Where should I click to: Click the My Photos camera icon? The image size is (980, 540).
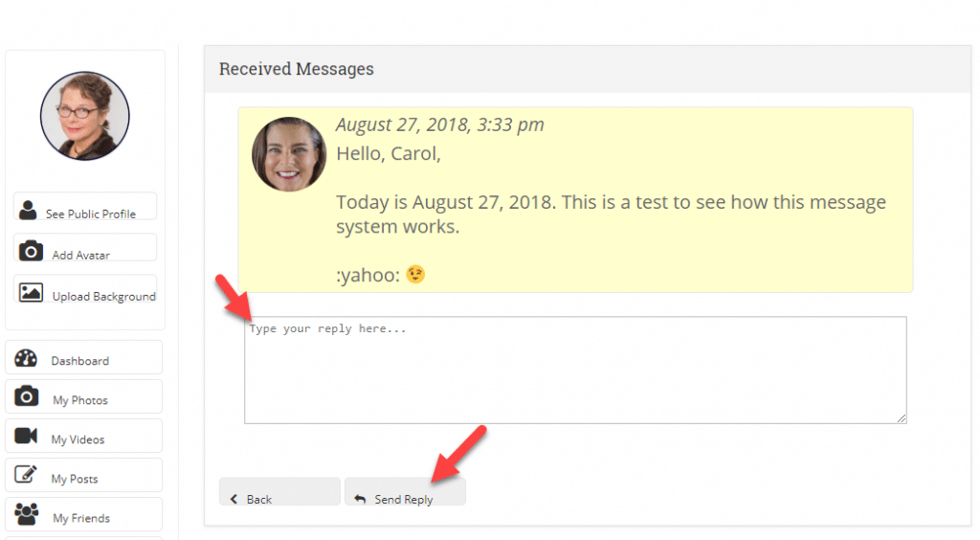click(x=26, y=395)
